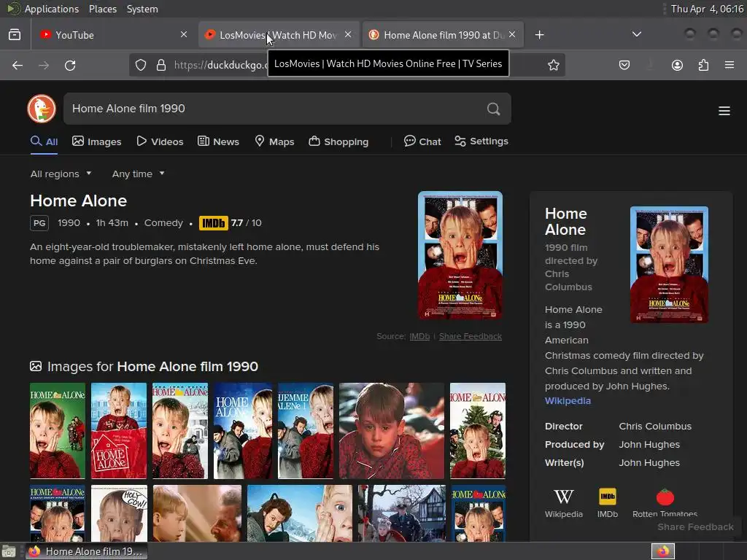Open the Wikipedia icon link in sidebar
This screenshot has height=560, width=747.
click(x=564, y=503)
